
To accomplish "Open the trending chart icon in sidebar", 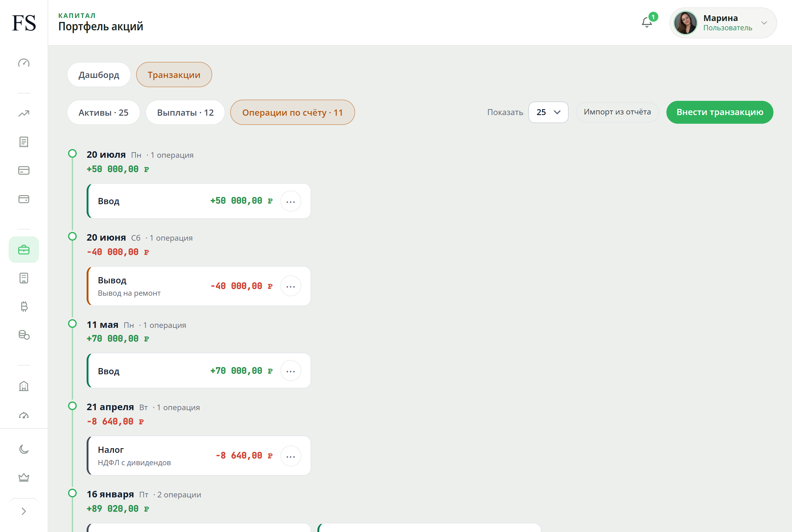I will click(x=24, y=113).
